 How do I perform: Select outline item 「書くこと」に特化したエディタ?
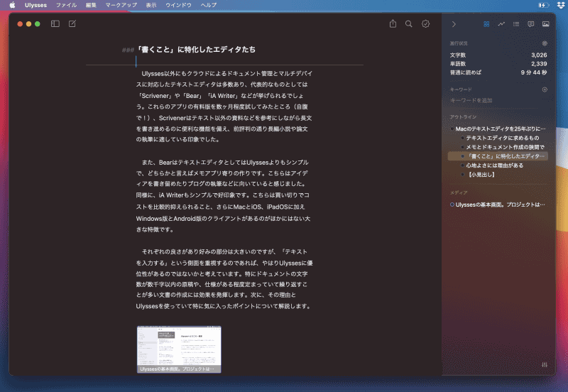click(x=498, y=156)
